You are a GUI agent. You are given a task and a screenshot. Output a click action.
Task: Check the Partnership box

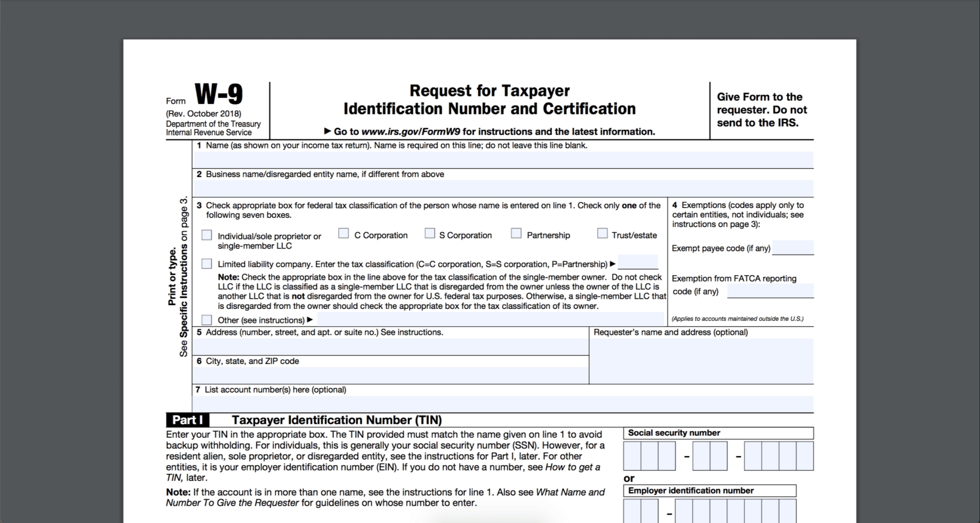pos(516,234)
